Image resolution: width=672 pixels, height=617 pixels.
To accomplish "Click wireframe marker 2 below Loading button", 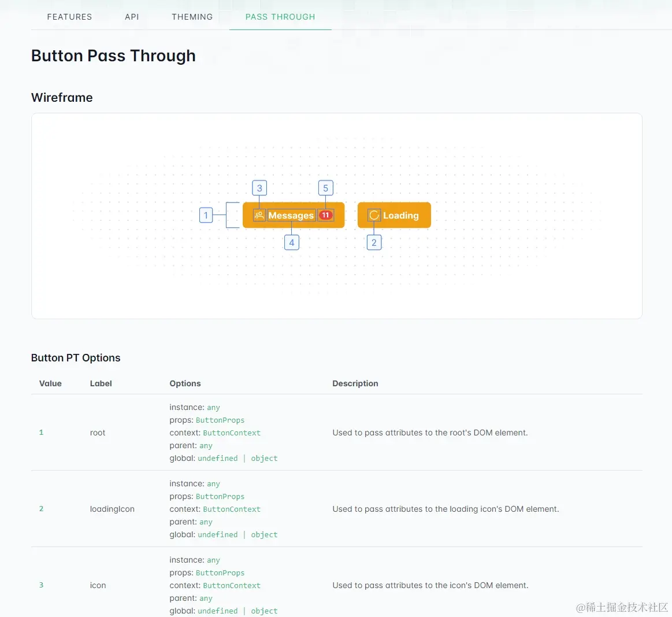I will tap(374, 242).
